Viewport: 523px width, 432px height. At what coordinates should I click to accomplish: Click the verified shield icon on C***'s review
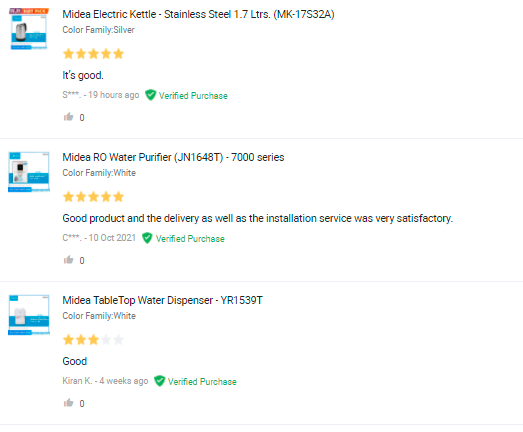pos(147,238)
